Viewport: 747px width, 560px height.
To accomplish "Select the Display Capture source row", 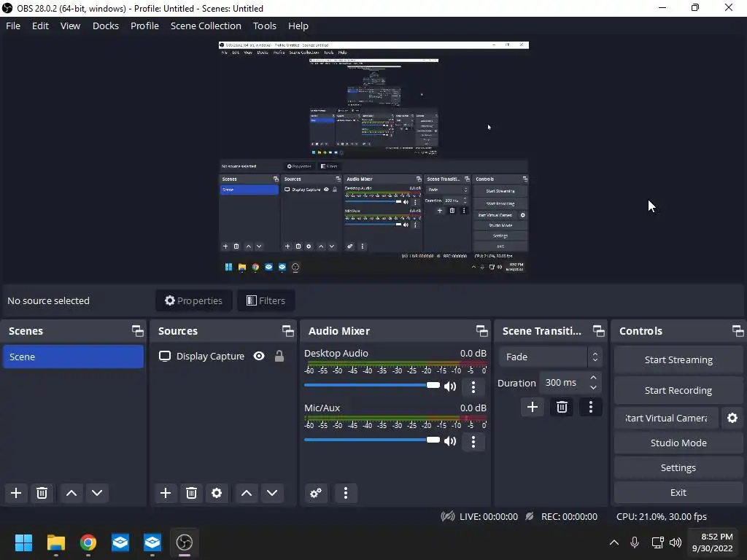I will coord(223,356).
